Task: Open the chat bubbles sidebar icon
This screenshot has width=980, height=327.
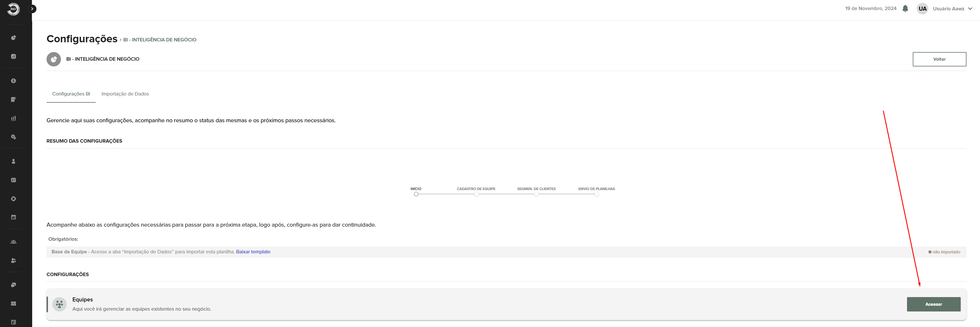Action: coord(13,285)
